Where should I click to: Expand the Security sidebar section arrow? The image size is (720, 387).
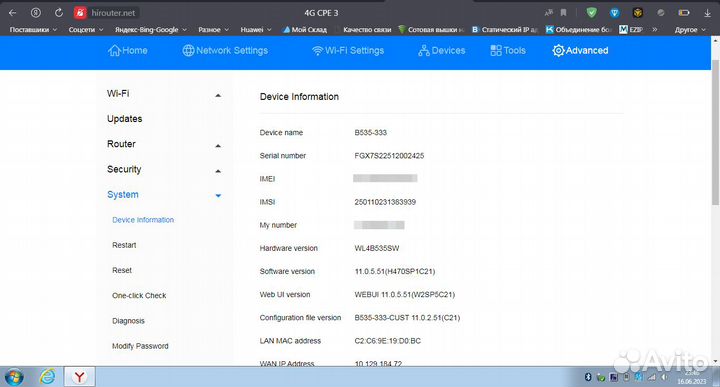[x=218, y=171]
